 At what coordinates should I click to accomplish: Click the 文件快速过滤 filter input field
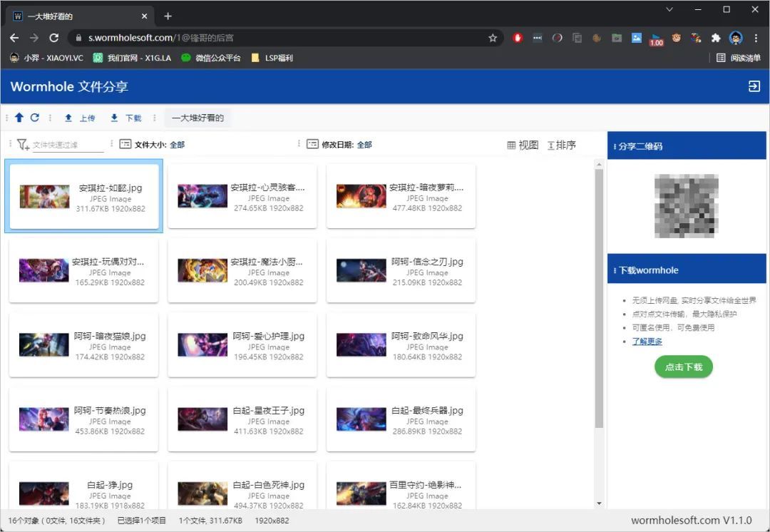68,145
